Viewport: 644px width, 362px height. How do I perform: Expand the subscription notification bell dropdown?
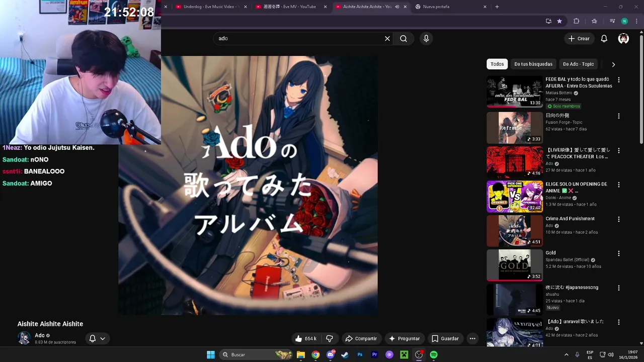(103, 339)
